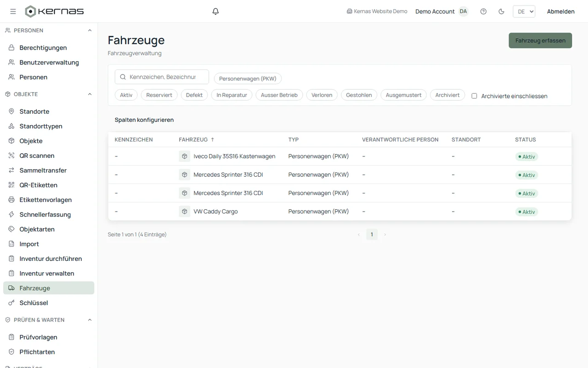Click the Abmelden logout link

pyautogui.click(x=560, y=11)
